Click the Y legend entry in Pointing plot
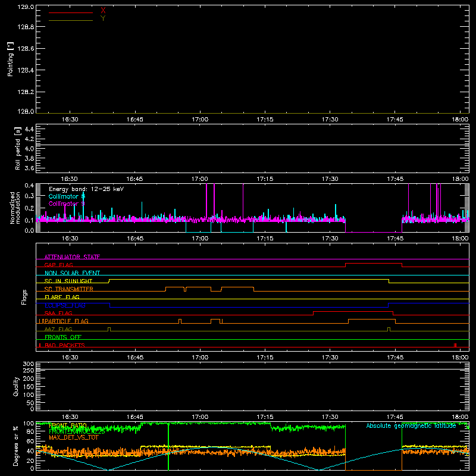This screenshot has height=476, width=476. click(103, 18)
